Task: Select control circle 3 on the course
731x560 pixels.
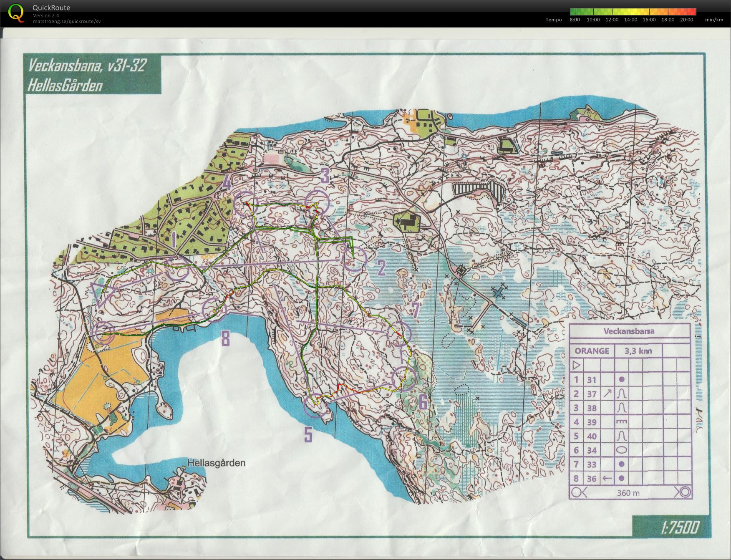Action: (317, 202)
